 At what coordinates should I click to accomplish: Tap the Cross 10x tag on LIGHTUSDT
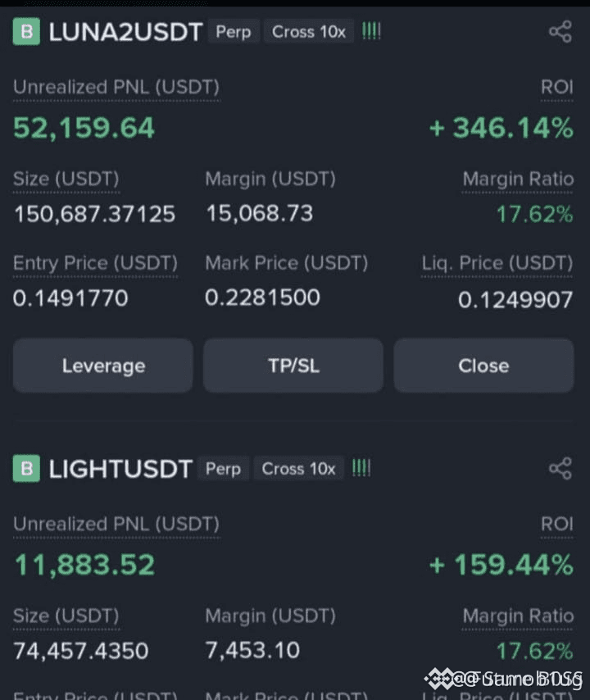(x=298, y=468)
